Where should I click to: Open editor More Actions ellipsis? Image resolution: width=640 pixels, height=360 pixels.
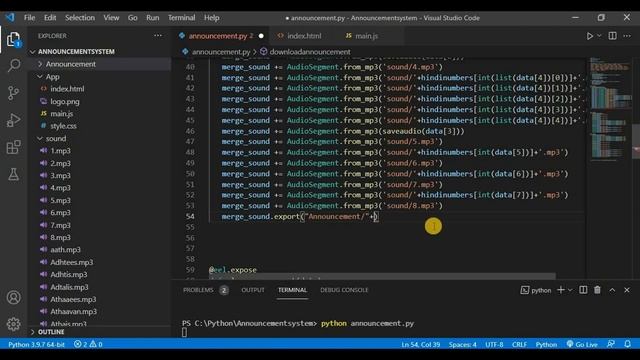pyautogui.click(x=627, y=36)
